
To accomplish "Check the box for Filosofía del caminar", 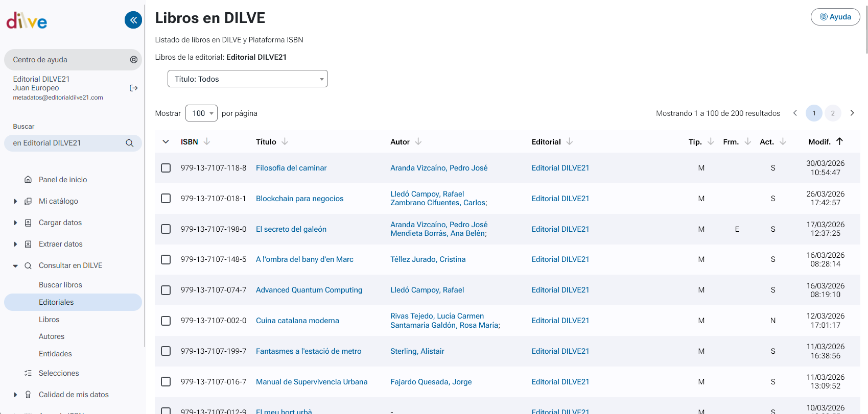I will pyautogui.click(x=166, y=168).
